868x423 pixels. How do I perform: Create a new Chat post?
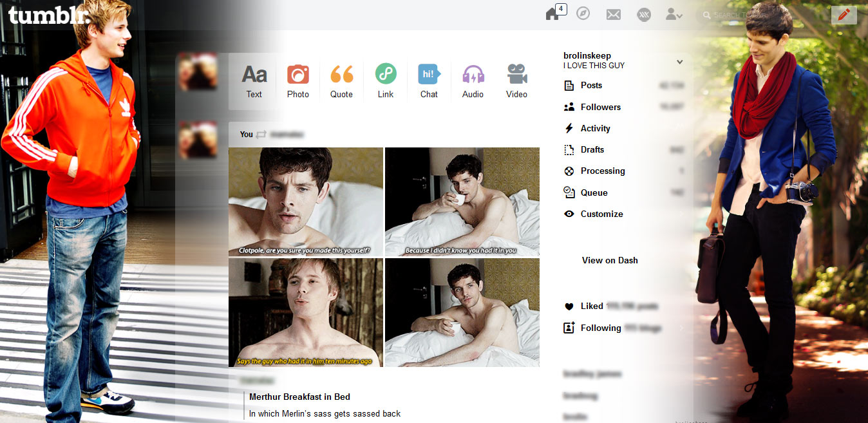click(429, 81)
